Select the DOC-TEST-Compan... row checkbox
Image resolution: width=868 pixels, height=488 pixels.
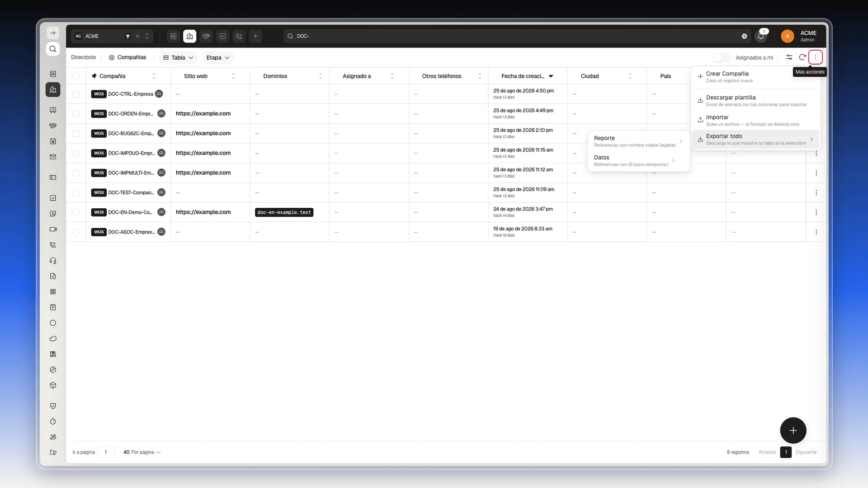tap(76, 192)
